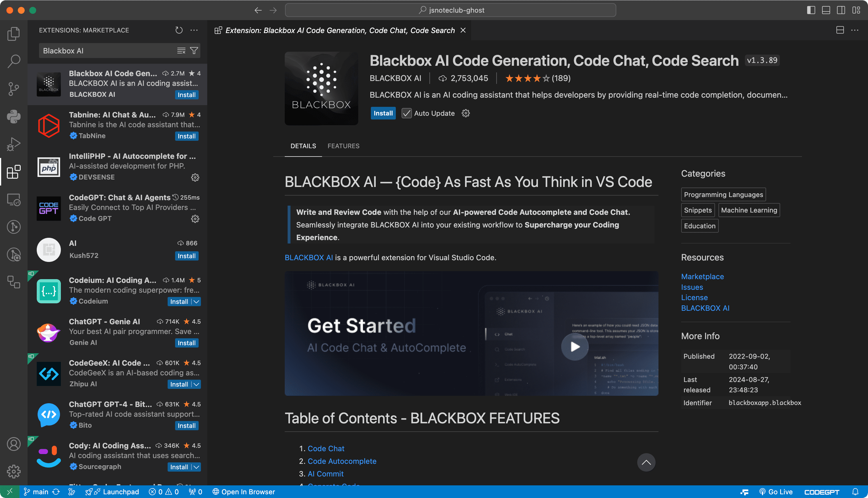
Task: Open the Source Control view
Action: click(x=13, y=88)
